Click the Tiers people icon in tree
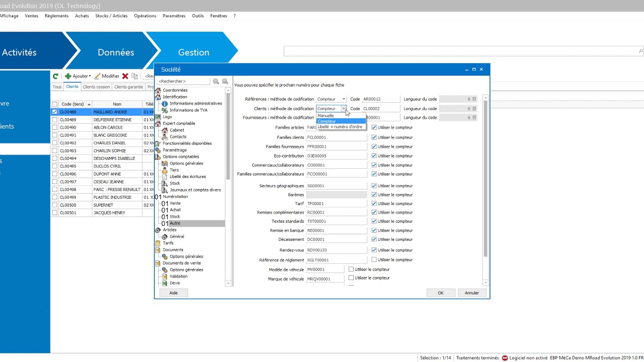This screenshot has width=644, height=362. point(165,170)
